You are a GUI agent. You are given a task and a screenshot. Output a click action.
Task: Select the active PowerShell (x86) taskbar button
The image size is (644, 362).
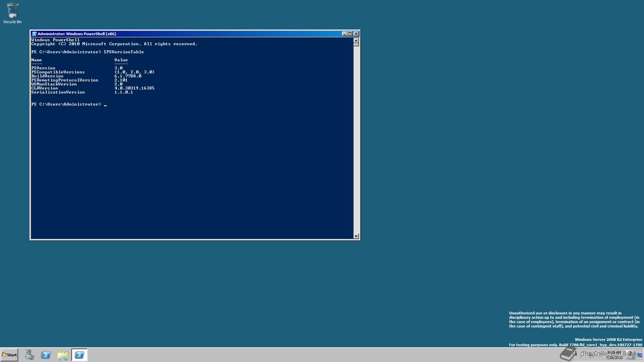click(79, 355)
